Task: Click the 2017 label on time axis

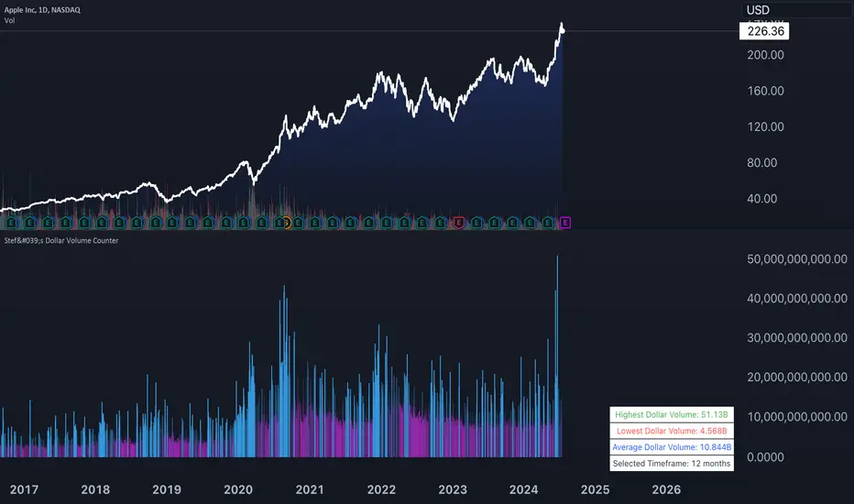Action: 24,489
